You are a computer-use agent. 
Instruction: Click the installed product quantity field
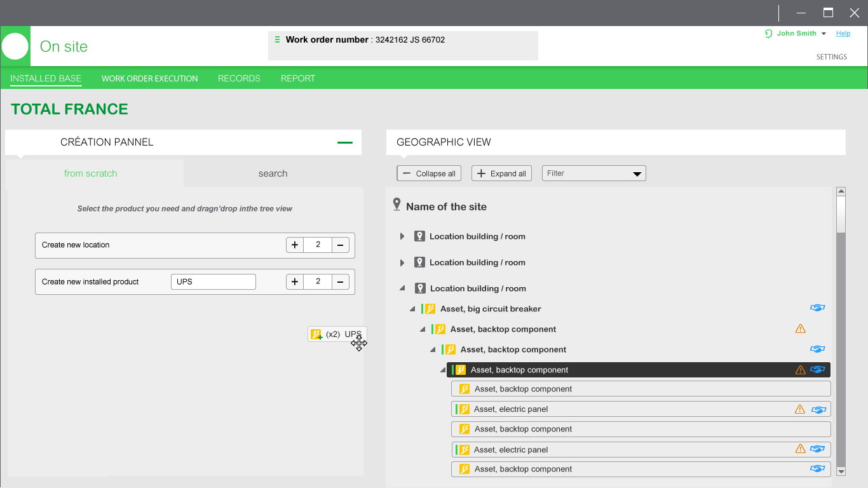[x=318, y=282]
